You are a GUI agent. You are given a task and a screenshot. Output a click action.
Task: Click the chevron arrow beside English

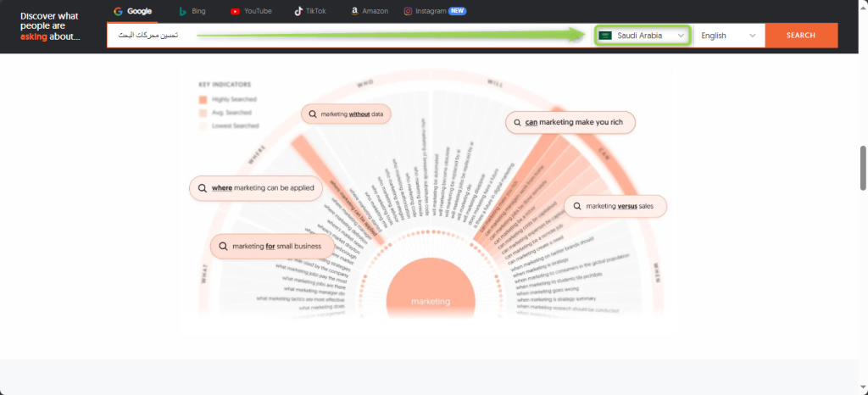click(x=753, y=36)
